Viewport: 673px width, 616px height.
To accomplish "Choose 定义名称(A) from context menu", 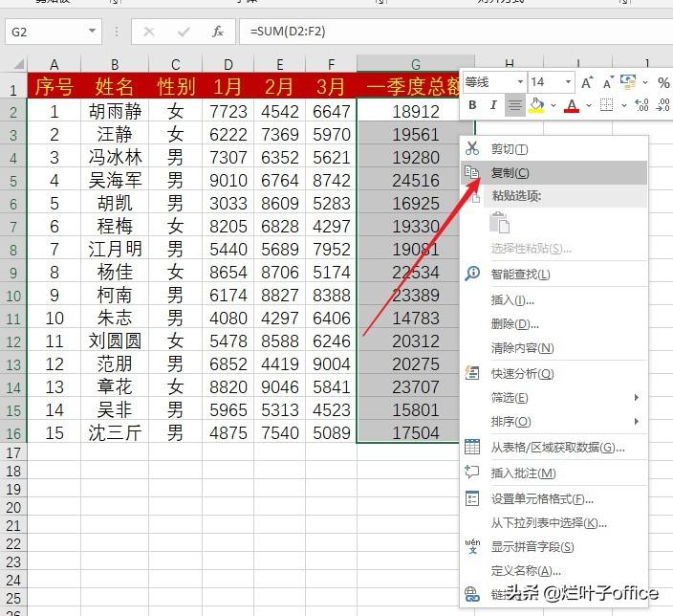I will pyautogui.click(x=554, y=571).
